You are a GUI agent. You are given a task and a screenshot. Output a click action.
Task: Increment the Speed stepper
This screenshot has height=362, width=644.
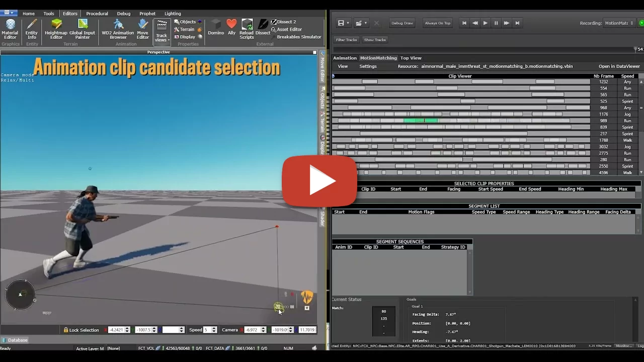[x=214, y=328]
